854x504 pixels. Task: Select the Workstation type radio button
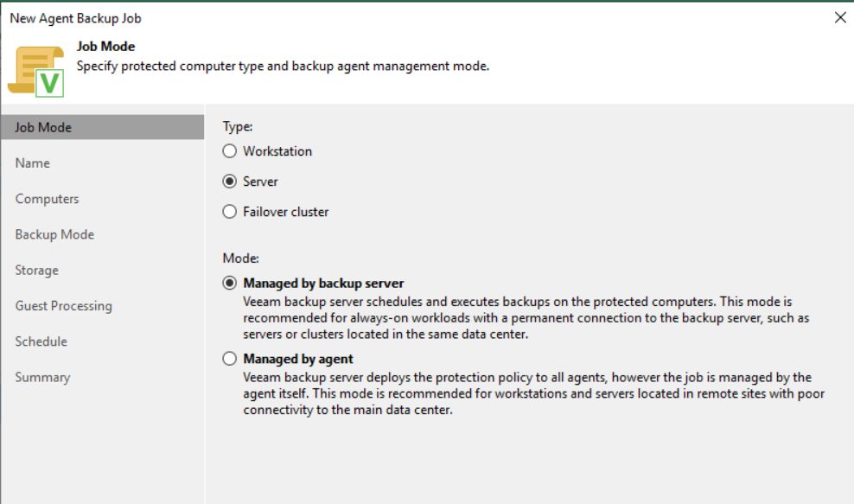229,151
